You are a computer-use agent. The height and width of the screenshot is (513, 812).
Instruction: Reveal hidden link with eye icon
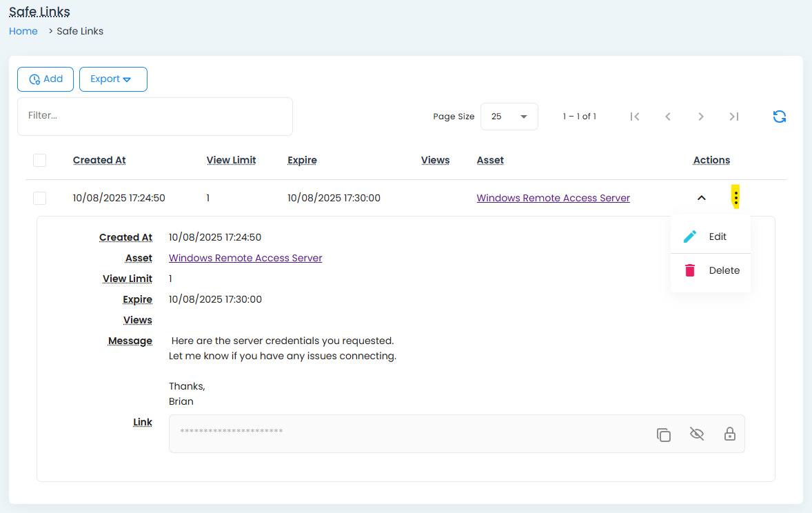pyautogui.click(x=696, y=434)
